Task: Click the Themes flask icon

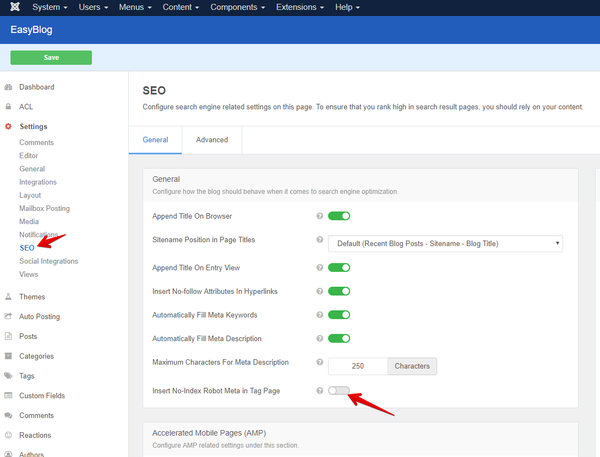Action: coord(8,297)
